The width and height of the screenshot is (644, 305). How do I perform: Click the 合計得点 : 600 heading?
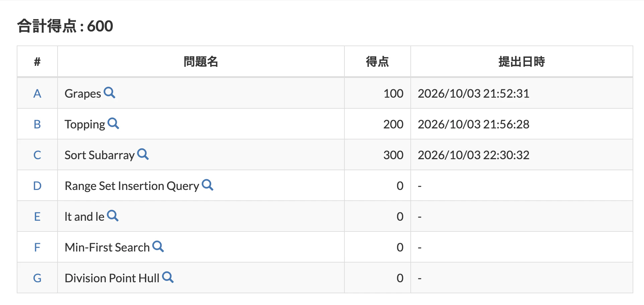[x=65, y=26]
